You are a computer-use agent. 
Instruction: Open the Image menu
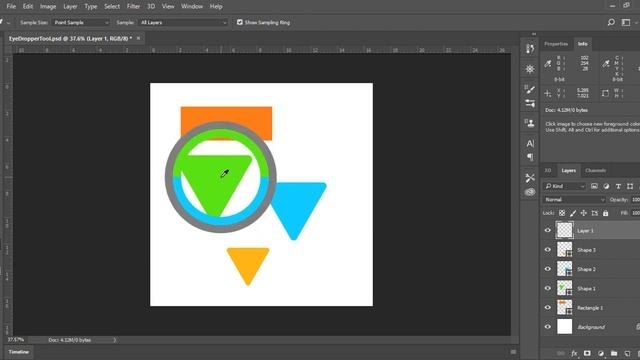click(48, 7)
